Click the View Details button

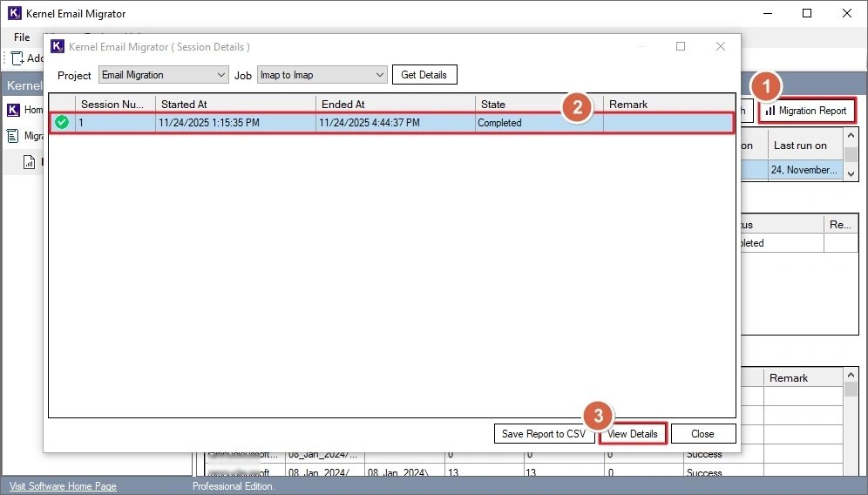(x=633, y=433)
